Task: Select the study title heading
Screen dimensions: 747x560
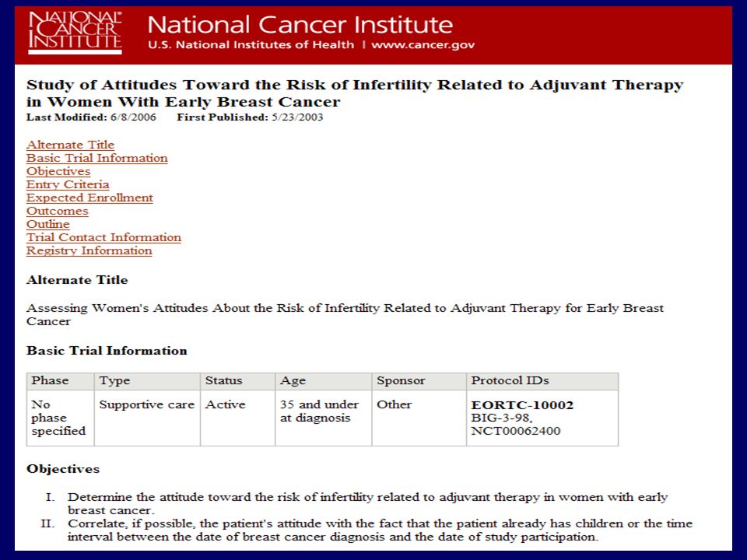Action: click(355, 93)
